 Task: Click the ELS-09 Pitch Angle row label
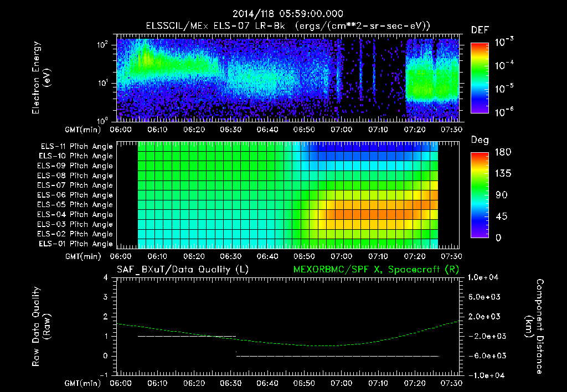[75, 166]
